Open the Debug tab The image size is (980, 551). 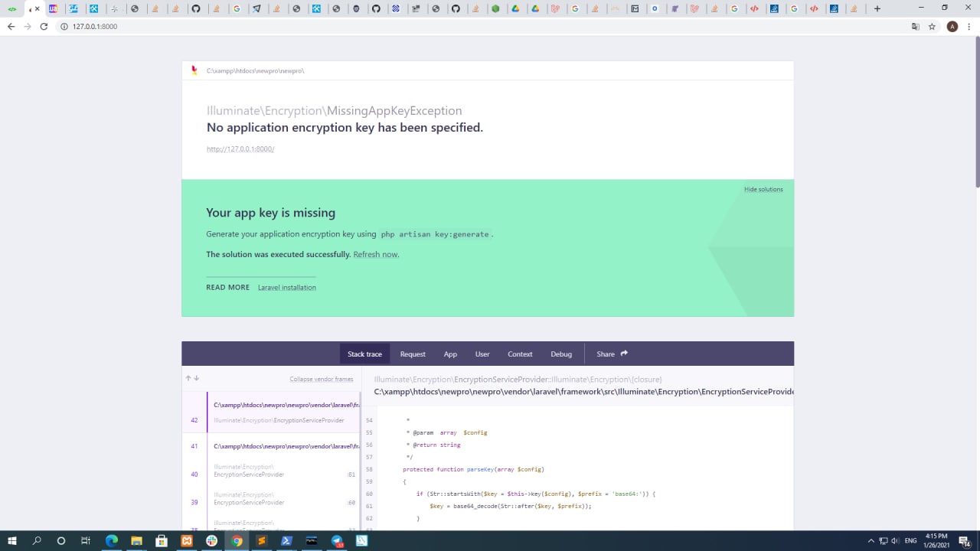pos(561,354)
